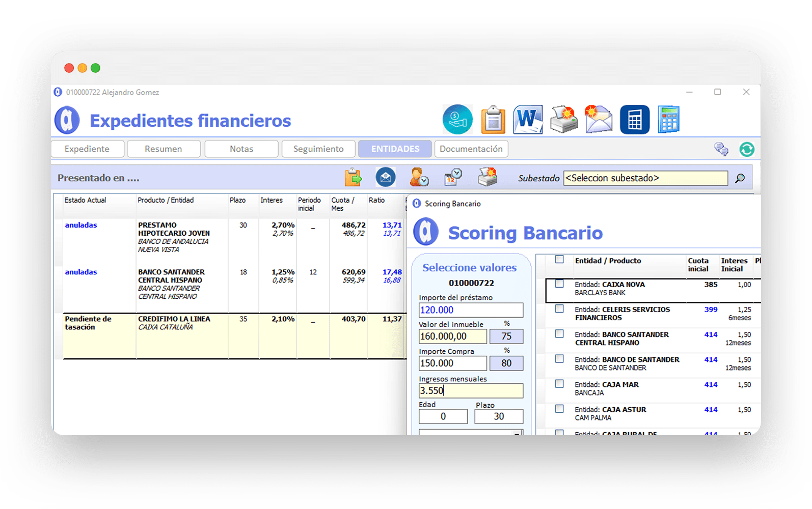Click the chat bubbles icon
The height and width of the screenshot is (509, 812).
pos(721,149)
